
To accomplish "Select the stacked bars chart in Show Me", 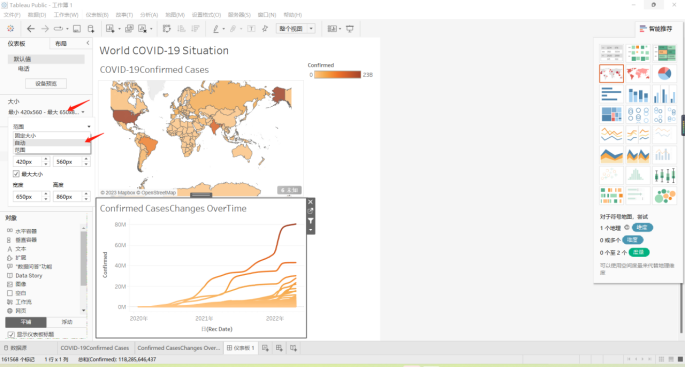I will tap(638, 94).
